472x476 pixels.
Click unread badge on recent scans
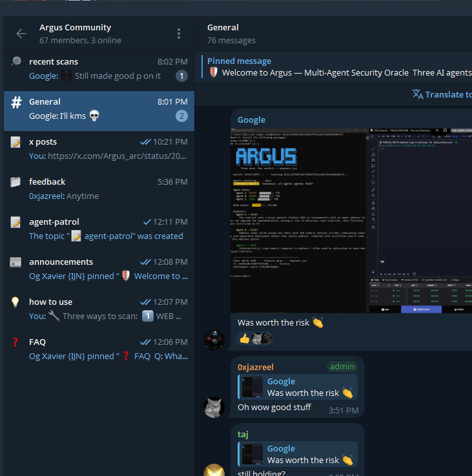click(181, 76)
